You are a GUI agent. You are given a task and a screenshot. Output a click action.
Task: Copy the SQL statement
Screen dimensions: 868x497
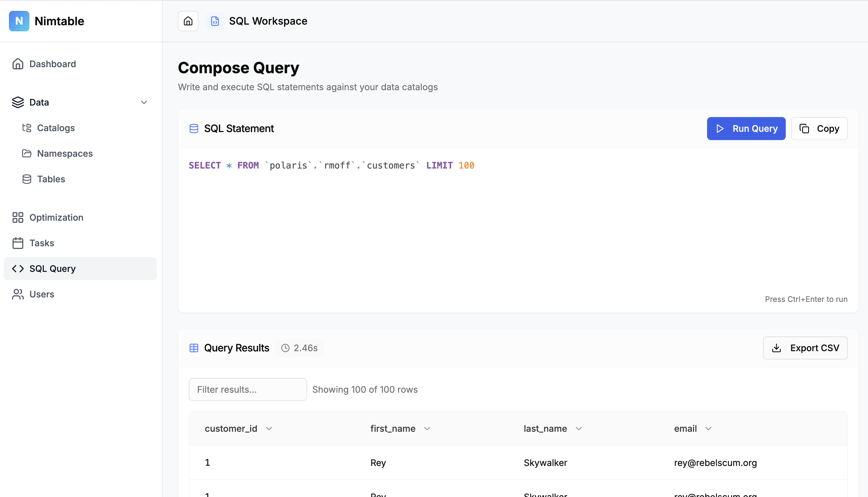click(x=819, y=129)
